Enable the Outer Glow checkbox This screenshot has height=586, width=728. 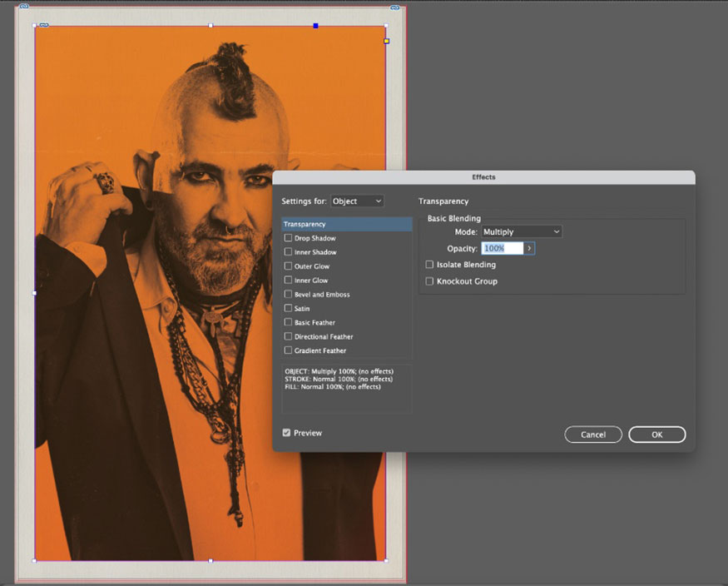pos(288,266)
